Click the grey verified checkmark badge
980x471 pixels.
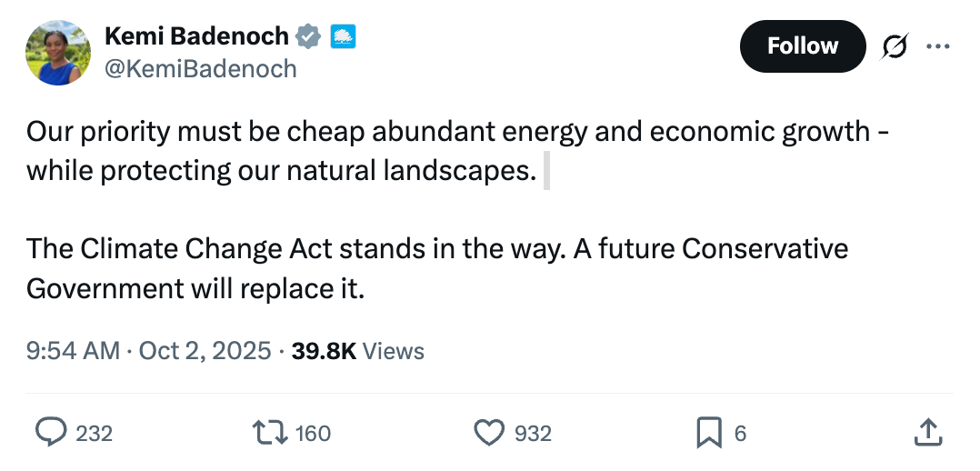[x=309, y=36]
